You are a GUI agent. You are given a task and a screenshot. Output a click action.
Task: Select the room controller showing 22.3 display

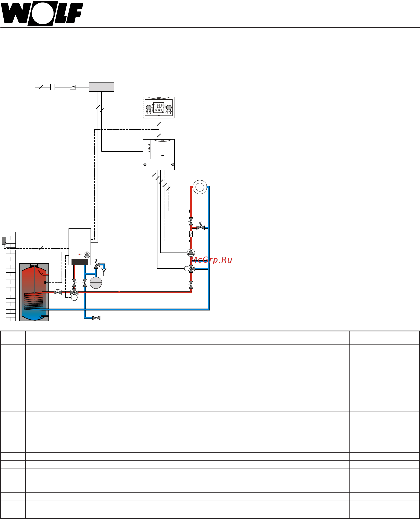pos(158,108)
